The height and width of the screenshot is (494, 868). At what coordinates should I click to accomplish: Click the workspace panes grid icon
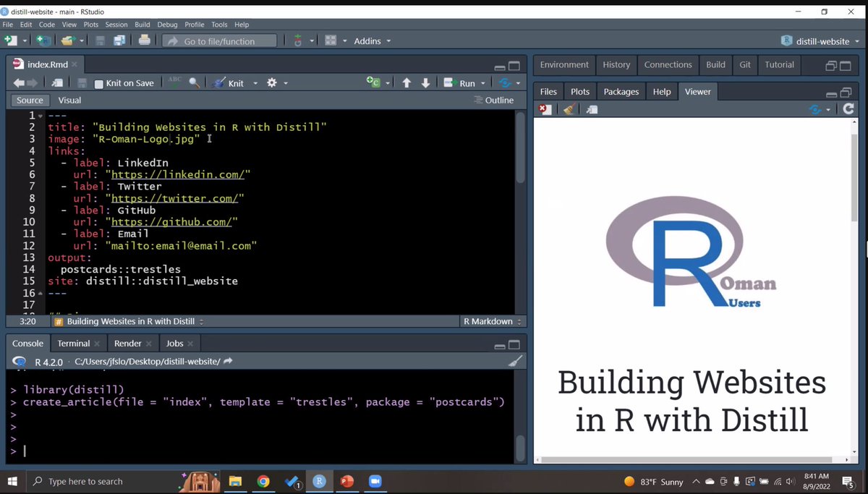331,41
